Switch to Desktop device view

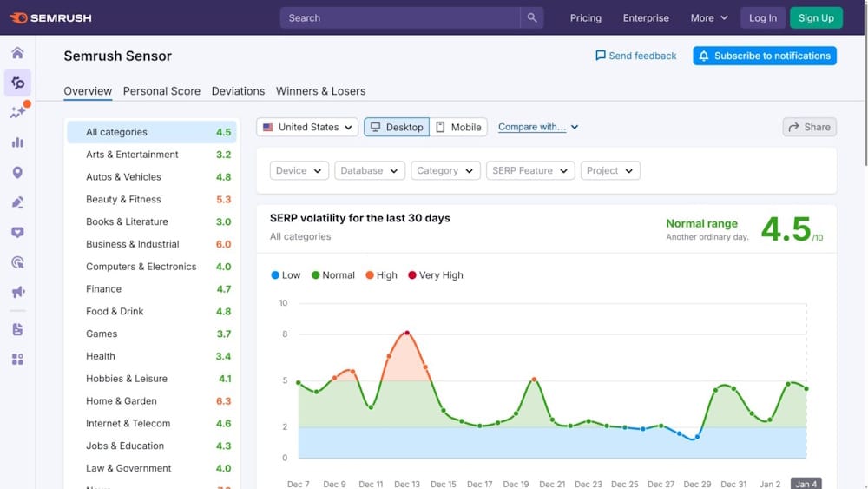click(x=397, y=128)
